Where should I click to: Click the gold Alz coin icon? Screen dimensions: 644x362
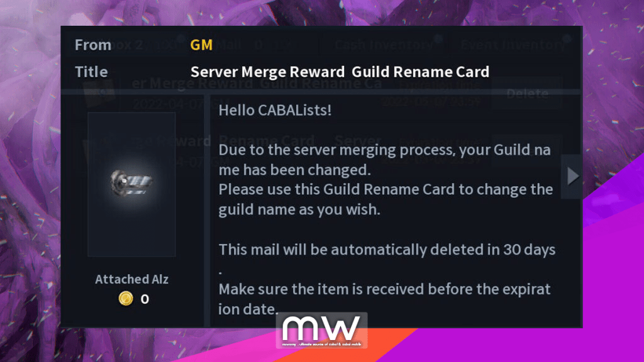pos(126,299)
